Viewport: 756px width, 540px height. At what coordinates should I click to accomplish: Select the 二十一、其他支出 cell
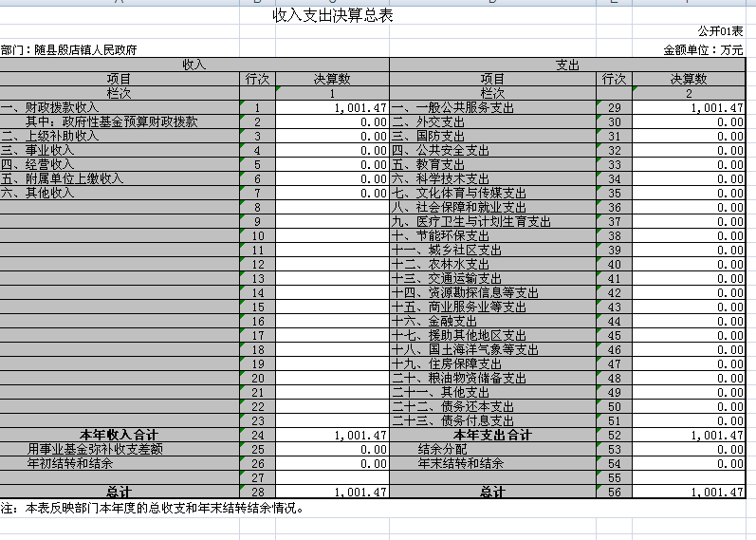pyautogui.click(x=492, y=392)
